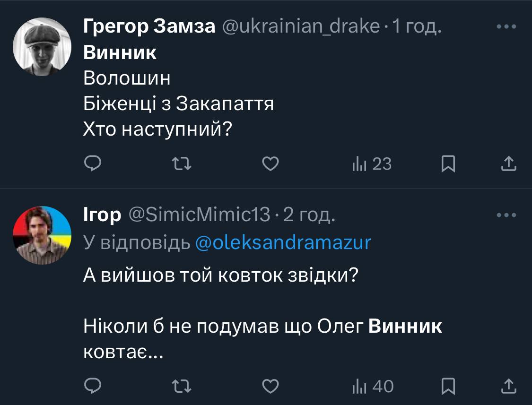View analytics showing 23 views
The width and height of the screenshot is (532, 405).
click(x=372, y=164)
